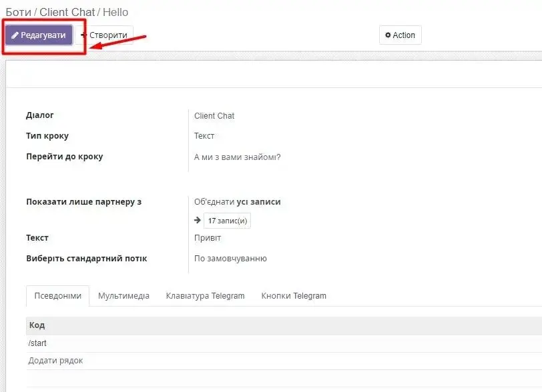Go to Боти in the breadcrumb
This screenshot has width=542, height=392.
point(18,12)
